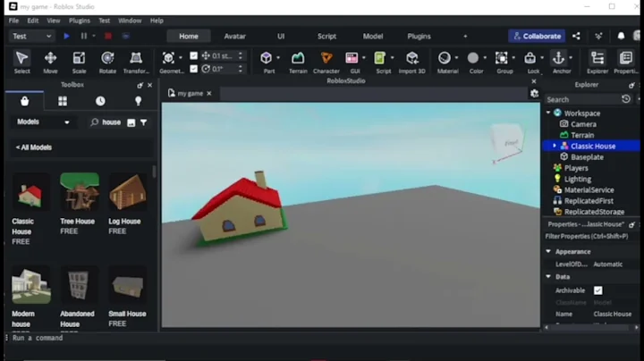Activate the Move tool
This screenshot has width=644, height=361.
coord(50,63)
